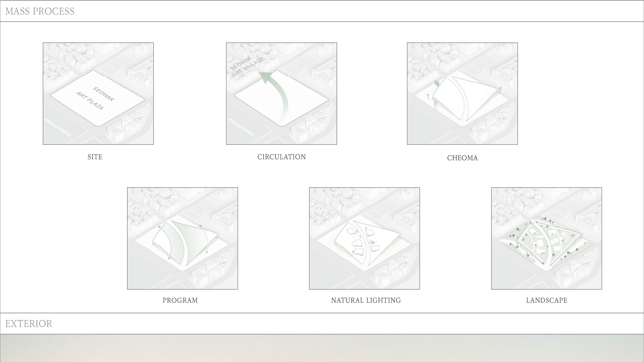
Task: Open the NATURAL LIGHTING diagram
Action: 364,238
